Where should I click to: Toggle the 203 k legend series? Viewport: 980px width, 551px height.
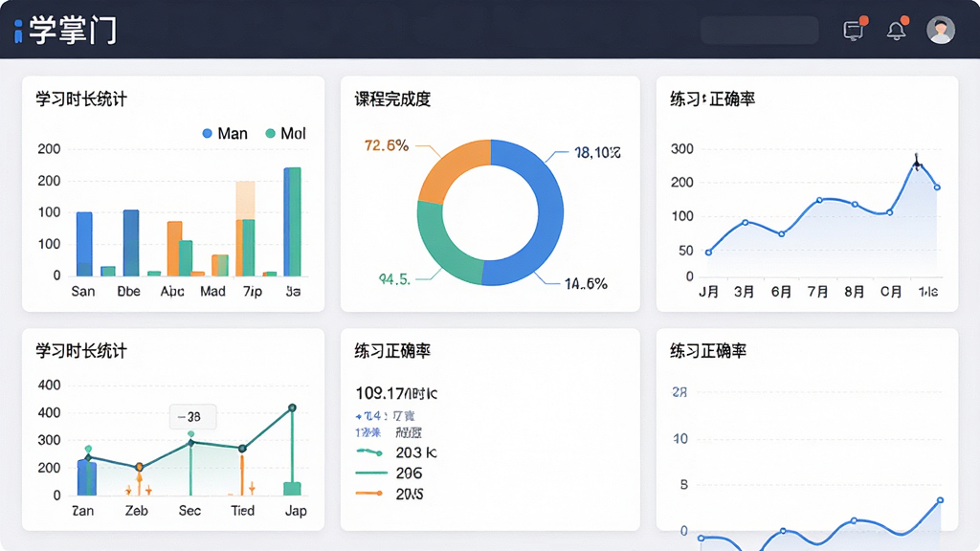click(395, 452)
